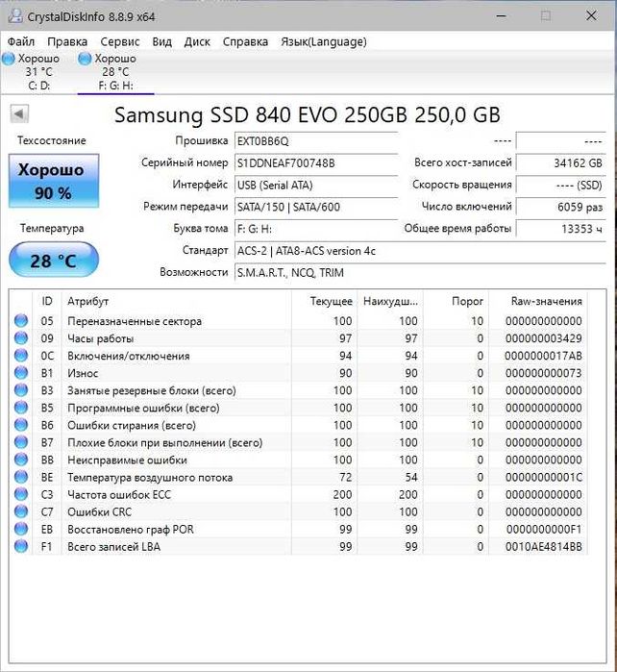This screenshot has width=617, height=672.
Task: Click the Прошивка field EXT0BB6Q
Action: click(316, 141)
